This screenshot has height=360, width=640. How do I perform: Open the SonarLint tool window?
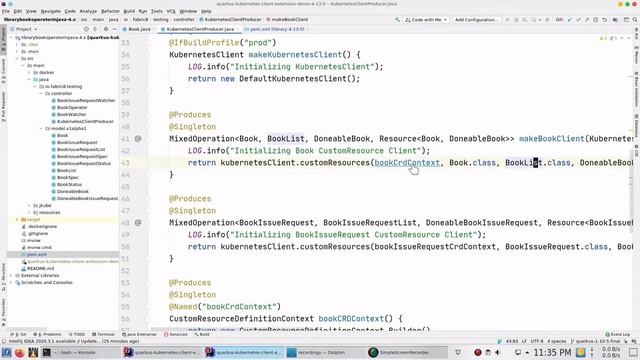pyautogui.click(x=176, y=334)
